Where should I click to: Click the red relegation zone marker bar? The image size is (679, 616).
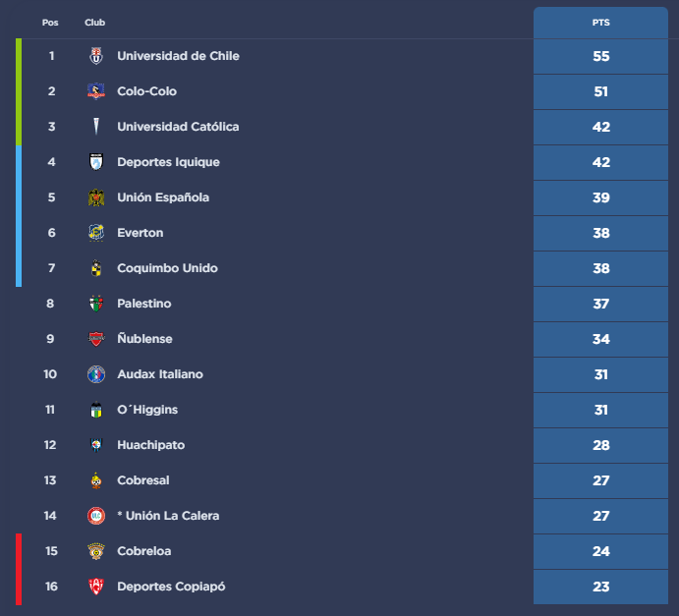coord(18,569)
